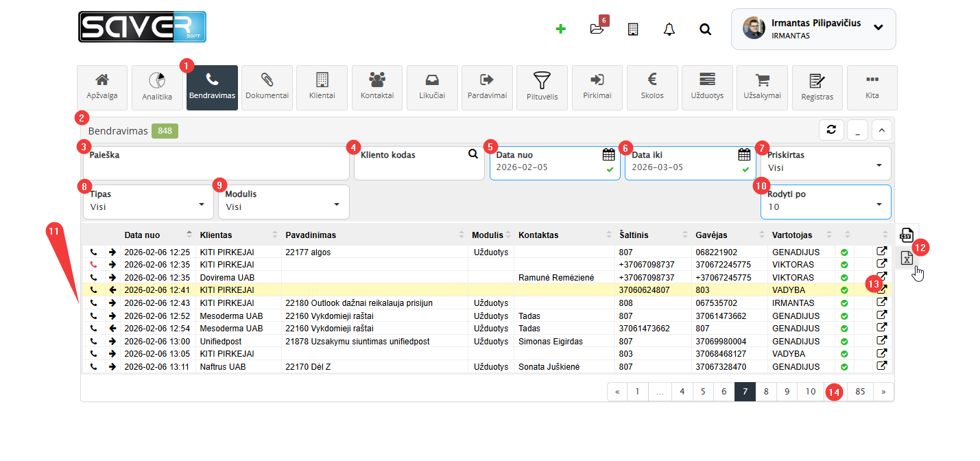The image size is (980, 461).
Task: Jump to last page 85
Action: pyautogui.click(x=860, y=392)
